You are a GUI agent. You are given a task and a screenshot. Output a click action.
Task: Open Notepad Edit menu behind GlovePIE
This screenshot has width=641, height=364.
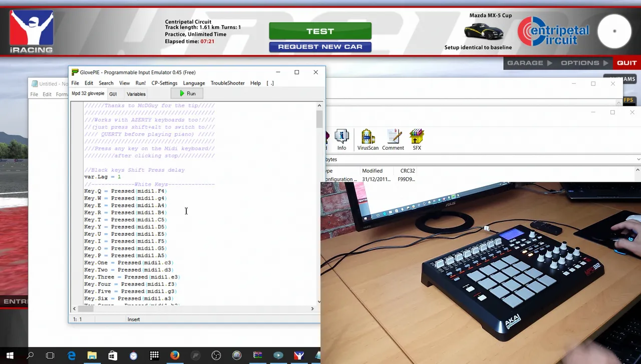47,94
